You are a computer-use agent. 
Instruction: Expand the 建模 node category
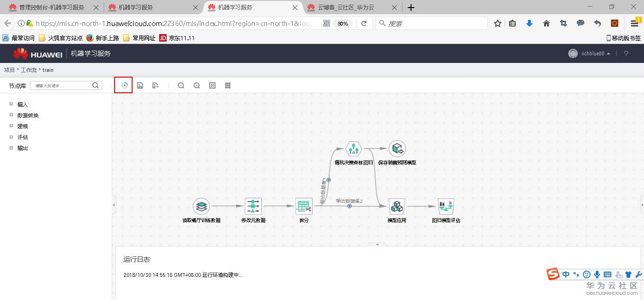point(22,126)
